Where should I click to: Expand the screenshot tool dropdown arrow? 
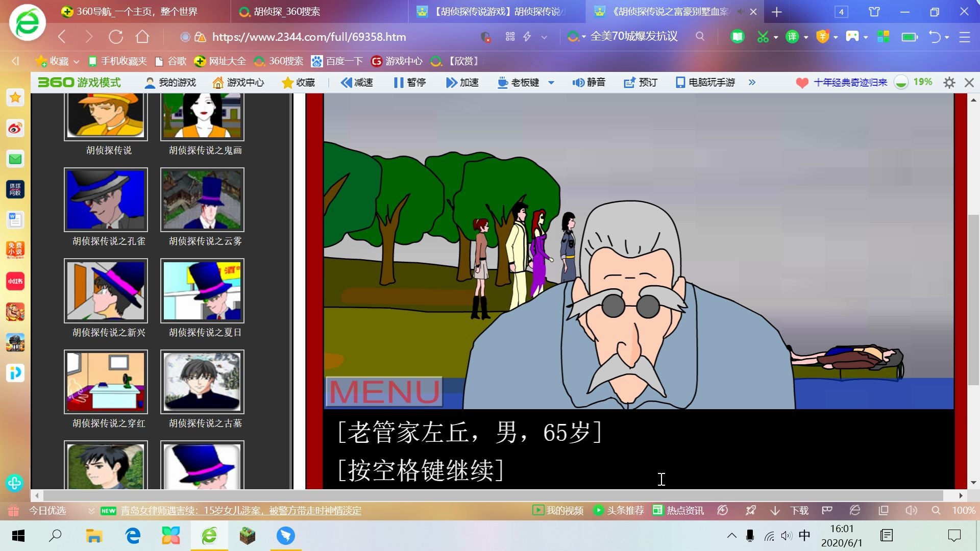click(776, 37)
